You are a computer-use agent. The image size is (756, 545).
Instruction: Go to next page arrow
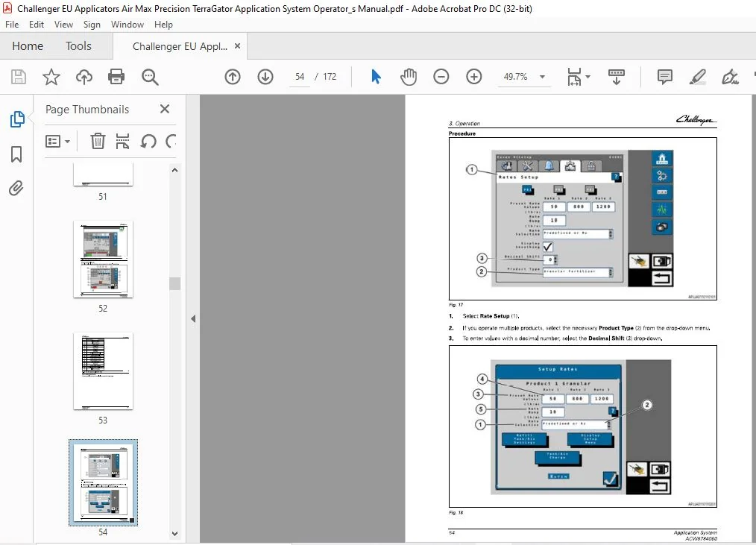pyautogui.click(x=265, y=77)
